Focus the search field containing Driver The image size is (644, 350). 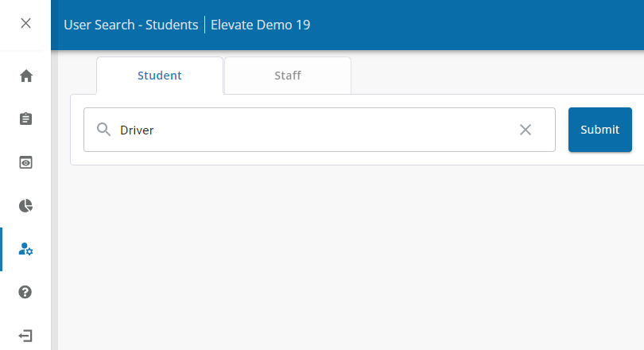click(x=320, y=130)
